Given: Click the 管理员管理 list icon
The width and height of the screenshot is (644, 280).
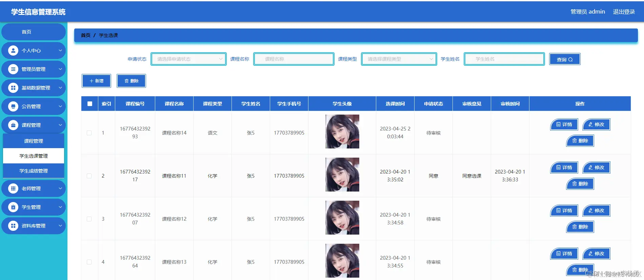Looking at the screenshot, I should pos(13,69).
